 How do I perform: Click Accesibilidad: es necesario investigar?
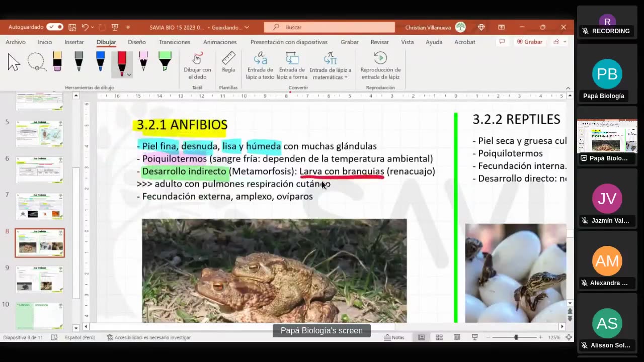148,337
